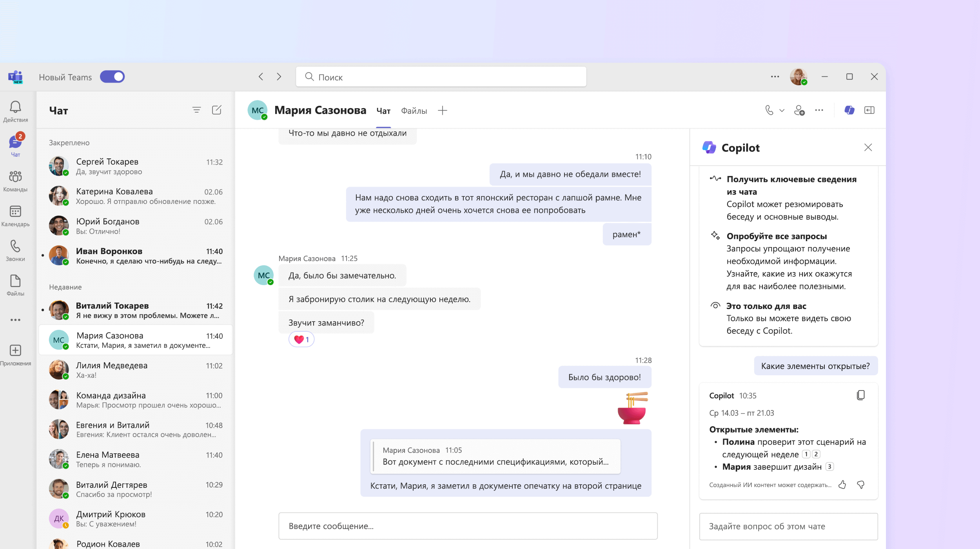
Task: Add a tab with the plus icon
Action: pyautogui.click(x=442, y=111)
